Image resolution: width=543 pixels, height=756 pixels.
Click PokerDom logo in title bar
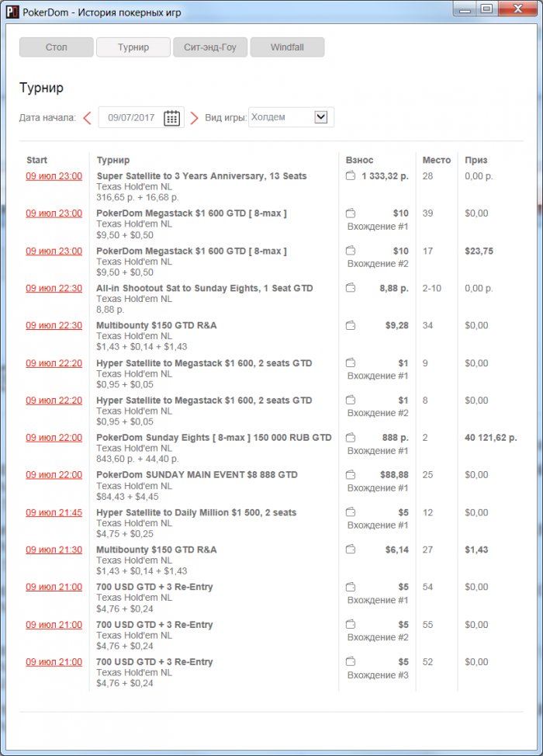point(12,12)
